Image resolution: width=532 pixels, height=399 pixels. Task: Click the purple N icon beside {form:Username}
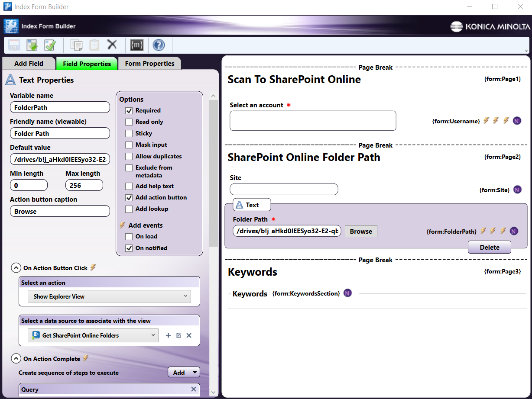coord(517,121)
